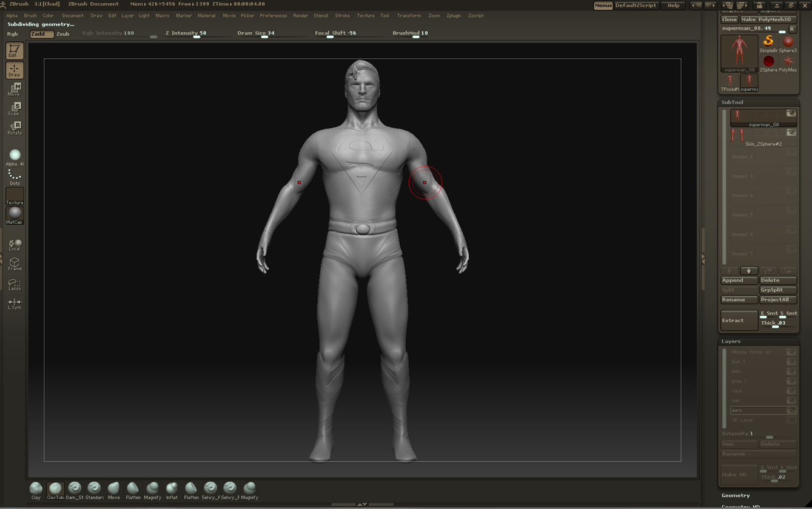Open the Zplugin menu
The height and width of the screenshot is (509, 812).
[454, 16]
